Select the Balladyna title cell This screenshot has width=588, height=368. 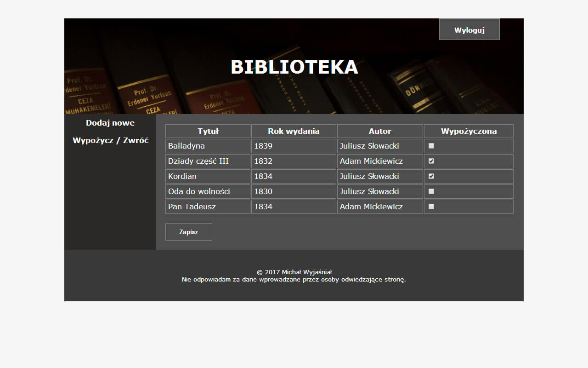pos(208,145)
